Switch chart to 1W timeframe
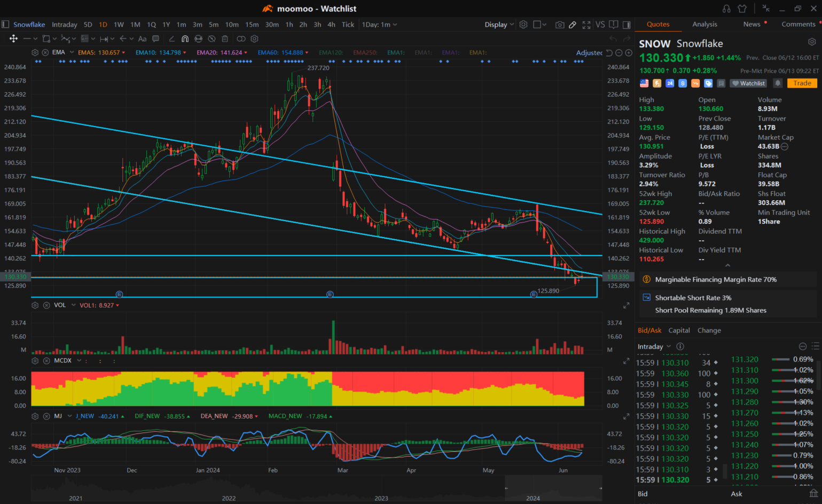The height and width of the screenshot is (504, 822). click(119, 25)
